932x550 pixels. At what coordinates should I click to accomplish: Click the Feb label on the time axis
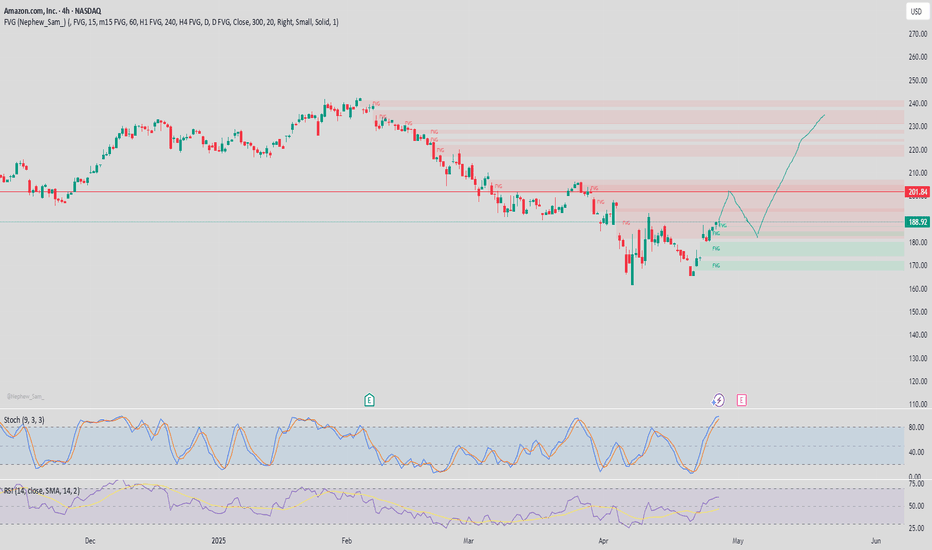tap(347, 540)
